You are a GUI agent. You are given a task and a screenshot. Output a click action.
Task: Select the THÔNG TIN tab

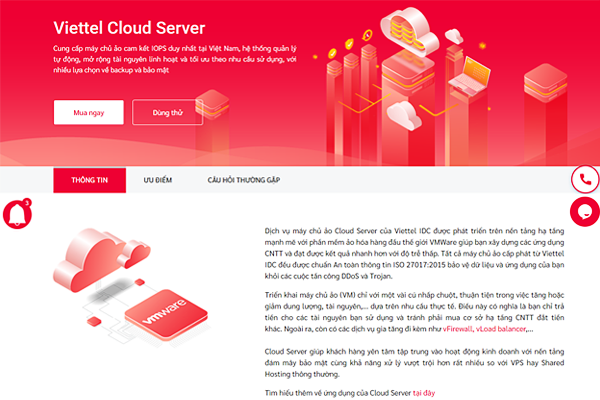(x=90, y=180)
